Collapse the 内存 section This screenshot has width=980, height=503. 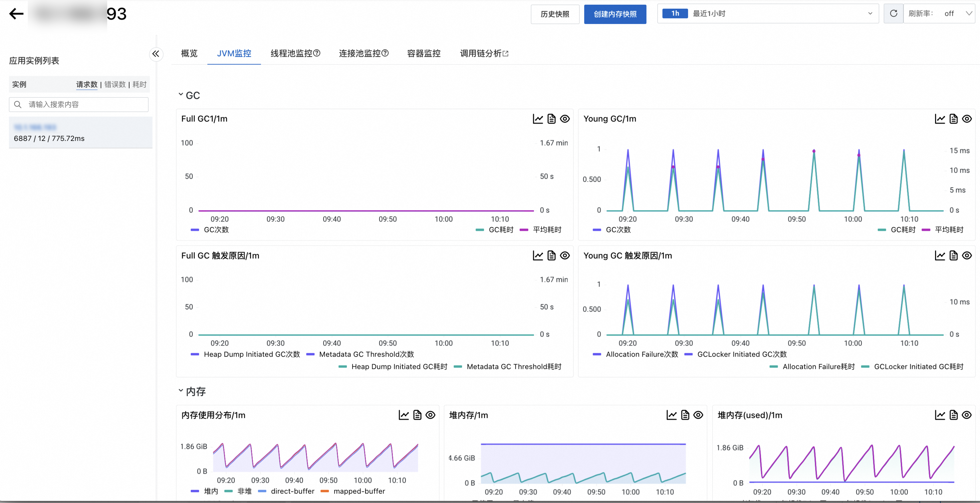[x=181, y=391]
